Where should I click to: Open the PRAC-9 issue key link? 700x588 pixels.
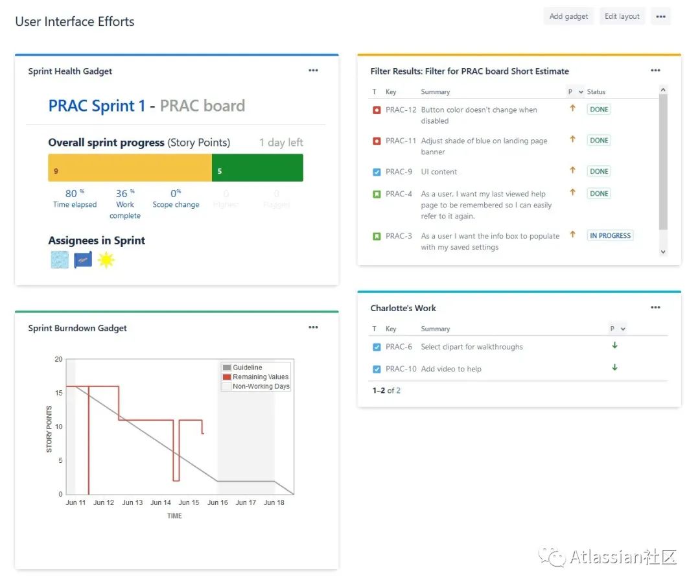[x=399, y=172]
